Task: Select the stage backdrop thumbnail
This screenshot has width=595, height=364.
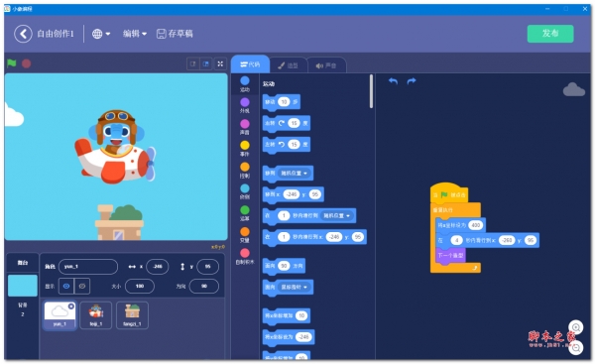Action: [23, 286]
